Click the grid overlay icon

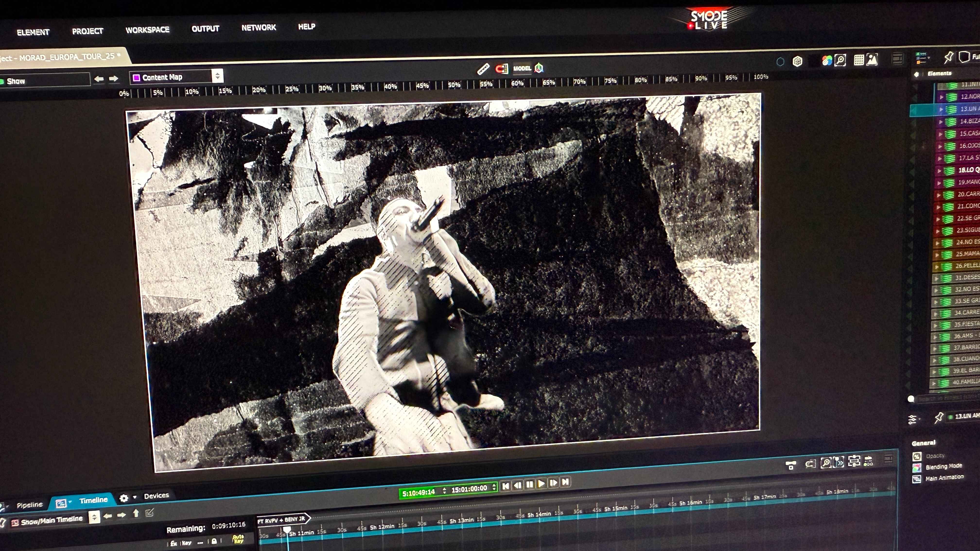pos(859,60)
